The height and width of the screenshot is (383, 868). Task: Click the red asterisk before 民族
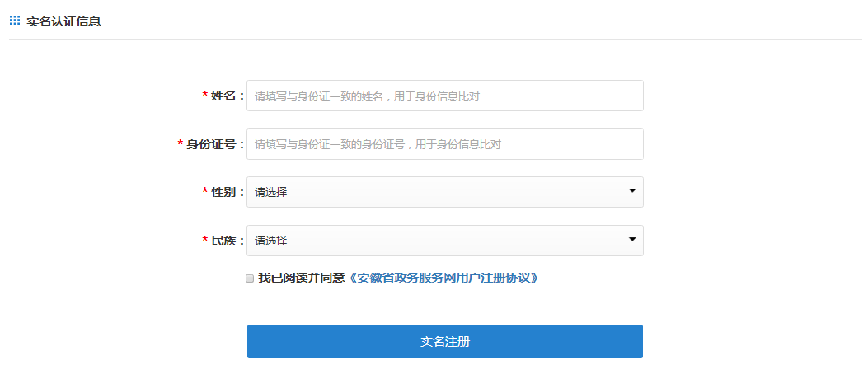(x=204, y=241)
